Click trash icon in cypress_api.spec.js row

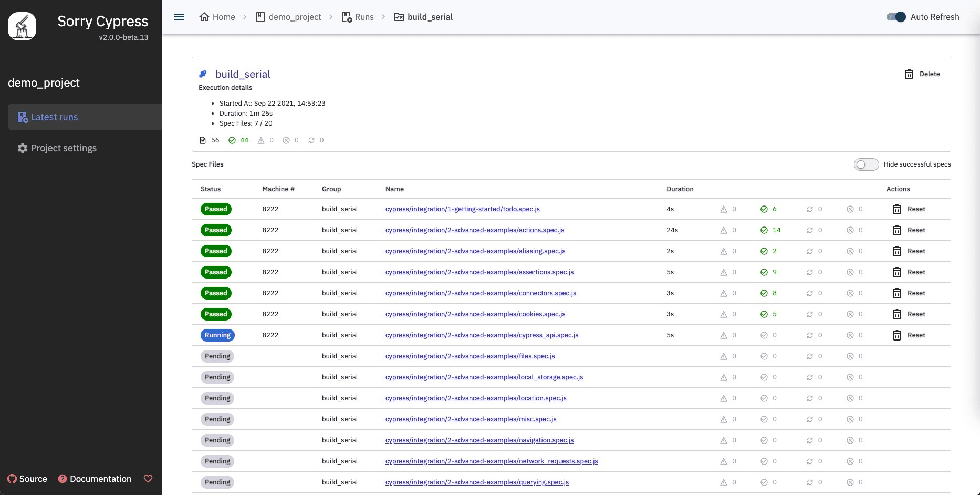pos(897,335)
